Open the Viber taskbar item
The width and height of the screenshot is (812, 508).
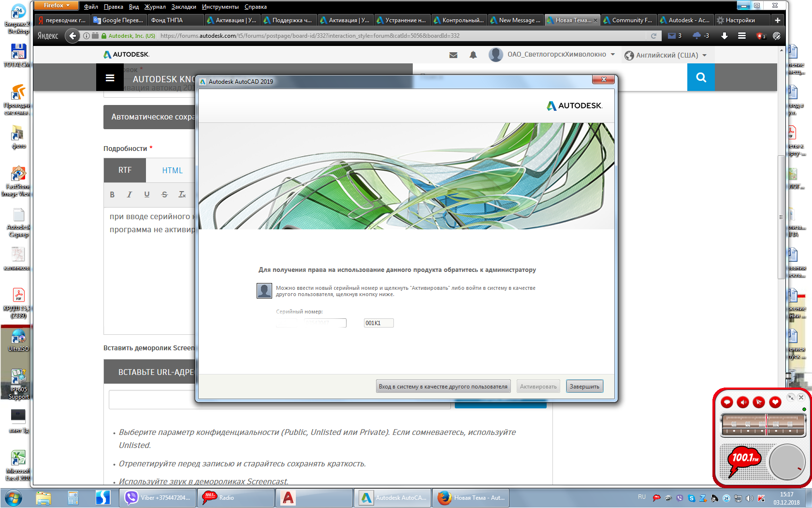[x=158, y=498]
